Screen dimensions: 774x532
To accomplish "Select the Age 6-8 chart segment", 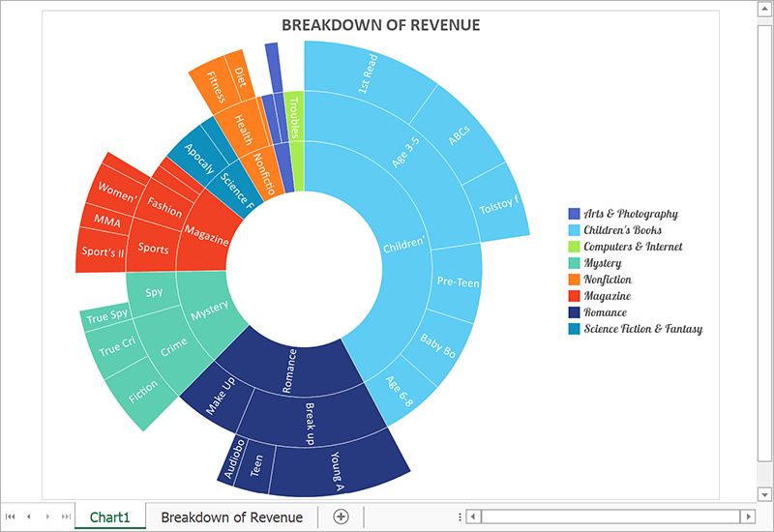I will pos(400,392).
